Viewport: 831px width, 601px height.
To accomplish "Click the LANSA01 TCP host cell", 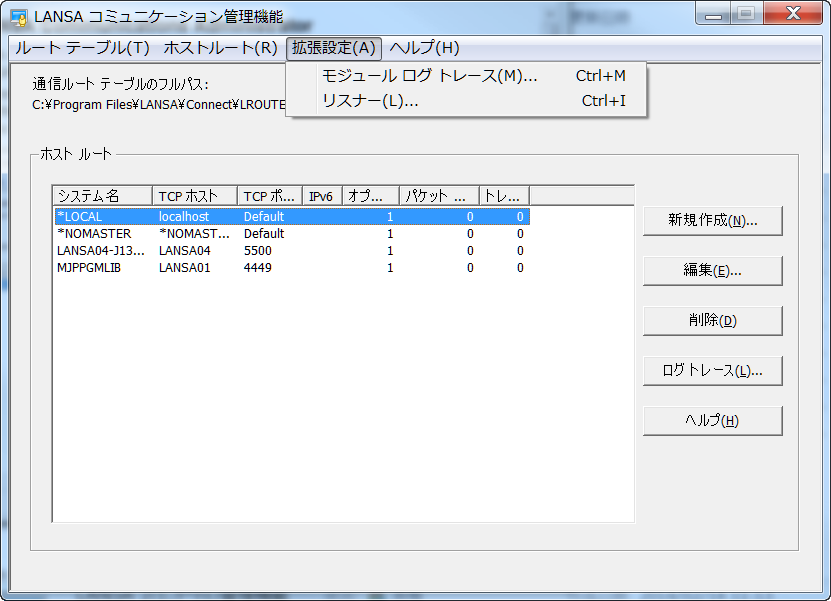I will click(184, 268).
